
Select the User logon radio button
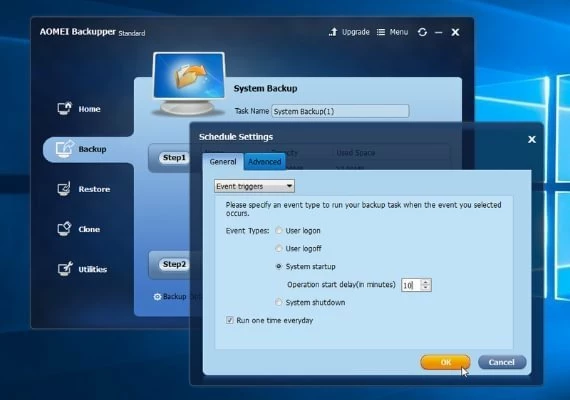tap(278, 231)
